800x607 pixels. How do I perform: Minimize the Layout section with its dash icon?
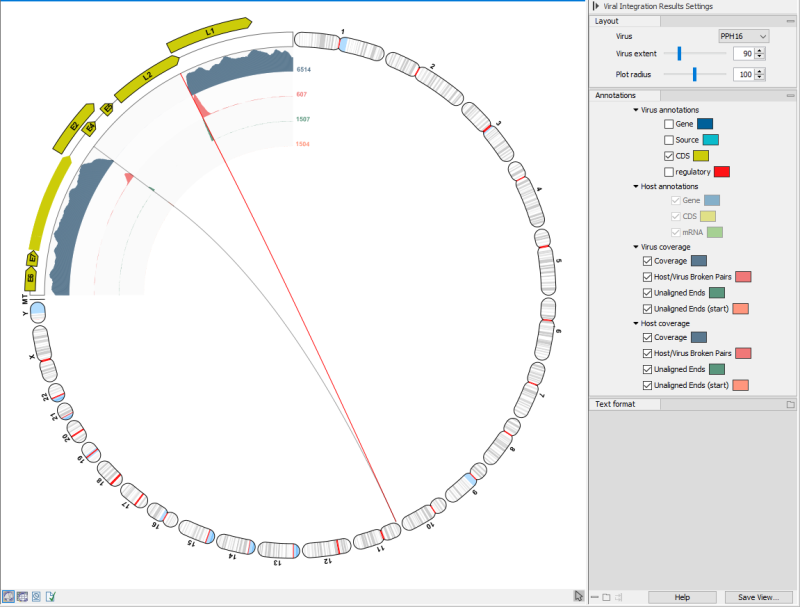coord(790,20)
